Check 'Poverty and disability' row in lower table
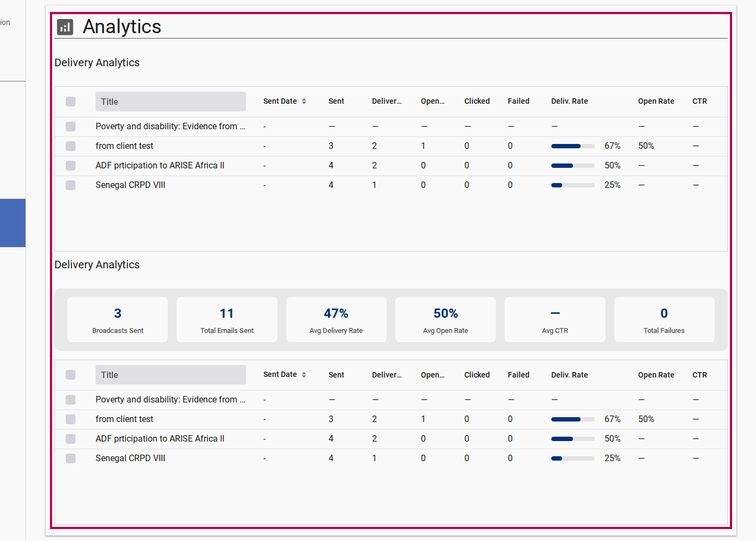This screenshot has width=756, height=541. (x=71, y=400)
